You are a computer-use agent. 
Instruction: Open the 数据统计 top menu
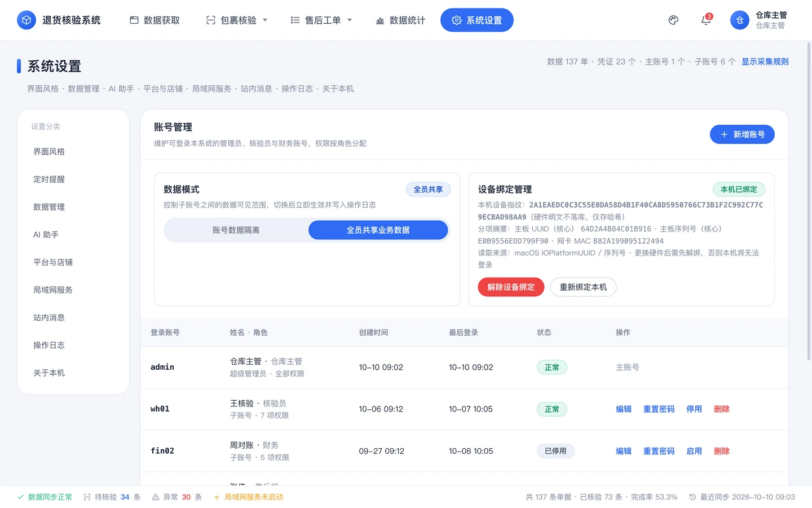tap(400, 20)
